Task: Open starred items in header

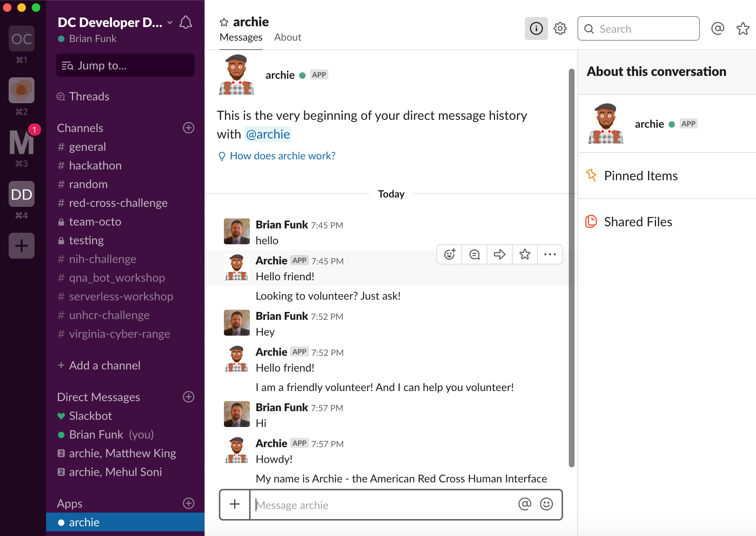Action: [x=743, y=28]
